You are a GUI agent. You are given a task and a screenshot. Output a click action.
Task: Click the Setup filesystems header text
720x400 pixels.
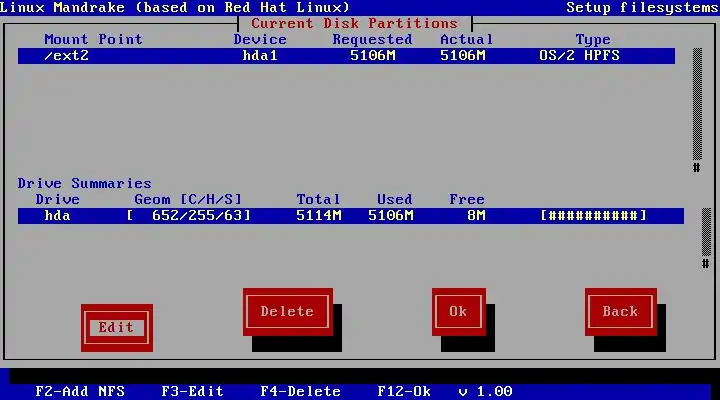[x=643, y=8]
